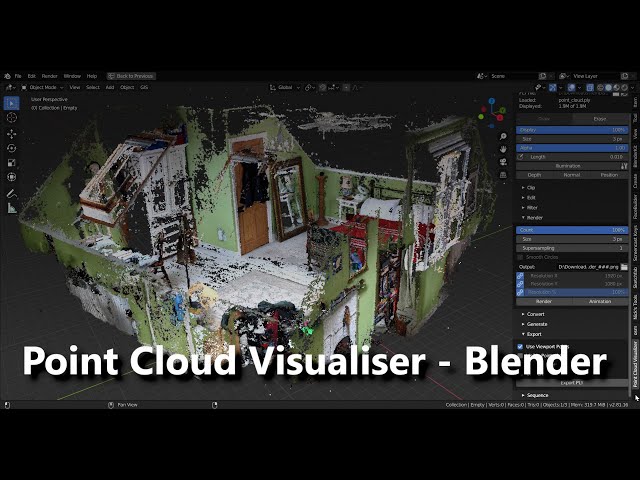Click the Normal shader button

(x=572, y=175)
